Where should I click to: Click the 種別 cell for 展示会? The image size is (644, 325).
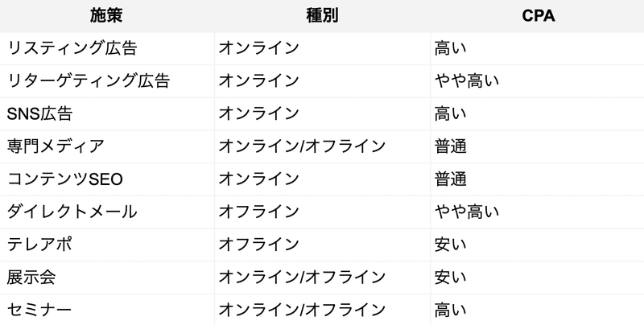323,278
